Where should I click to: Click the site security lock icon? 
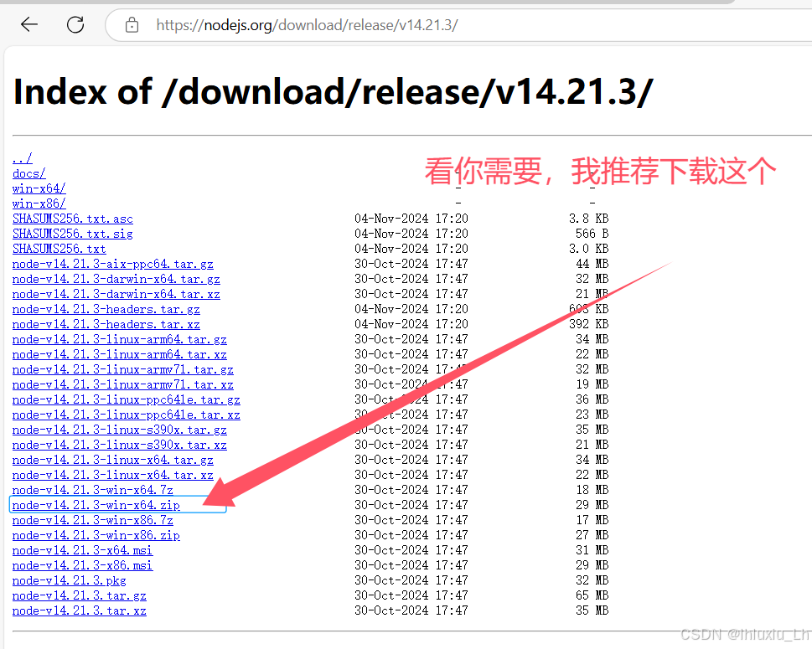click(131, 24)
